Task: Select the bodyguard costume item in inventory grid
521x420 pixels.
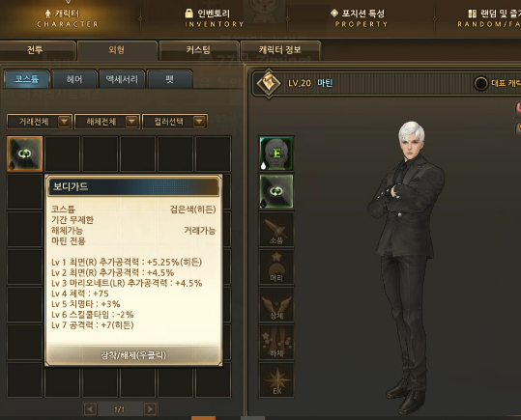Action: point(25,154)
